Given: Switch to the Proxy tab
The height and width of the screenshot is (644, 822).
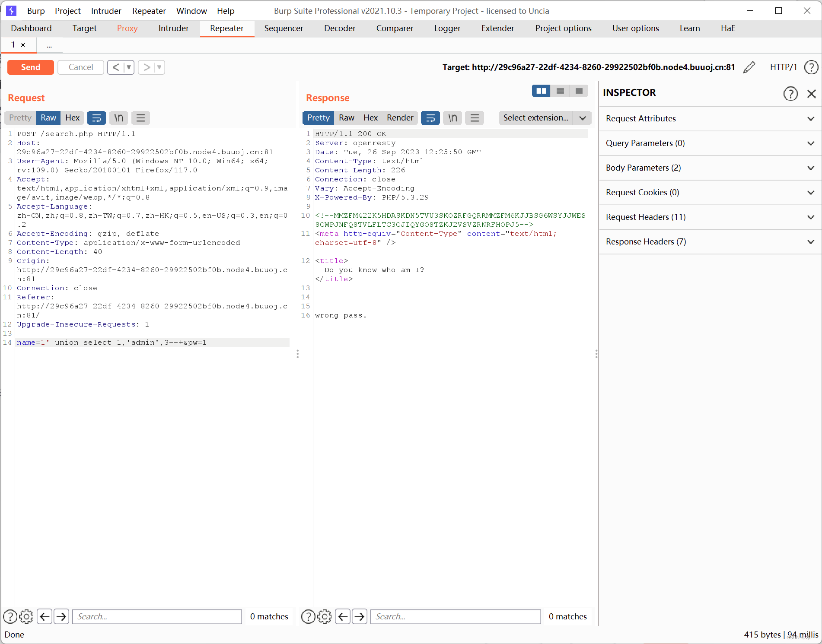Looking at the screenshot, I should [127, 28].
